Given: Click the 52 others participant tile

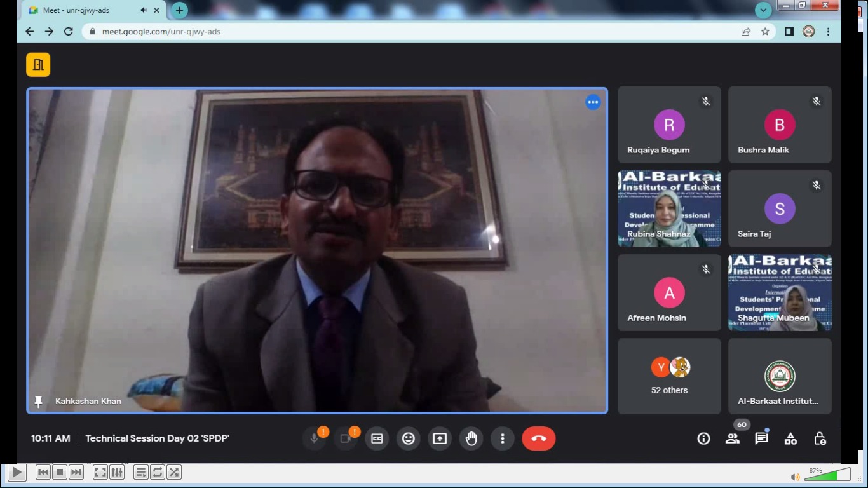Looking at the screenshot, I should (669, 376).
